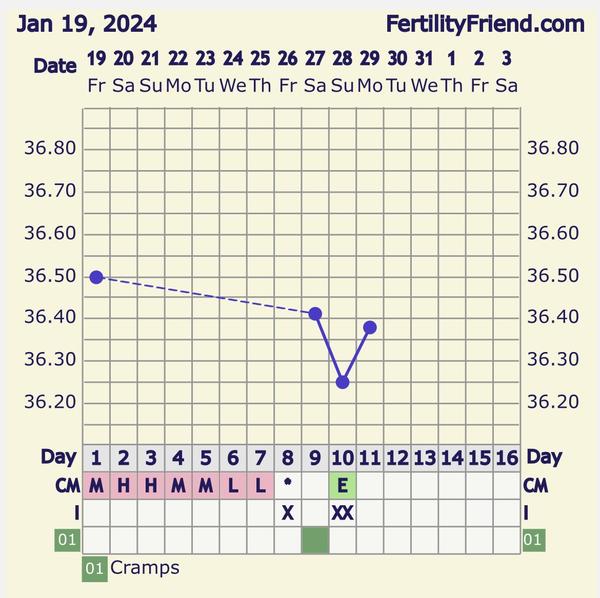Click the lowest temperature point on Day 10
This screenshot has height=598, width=600.
point(343,382)
